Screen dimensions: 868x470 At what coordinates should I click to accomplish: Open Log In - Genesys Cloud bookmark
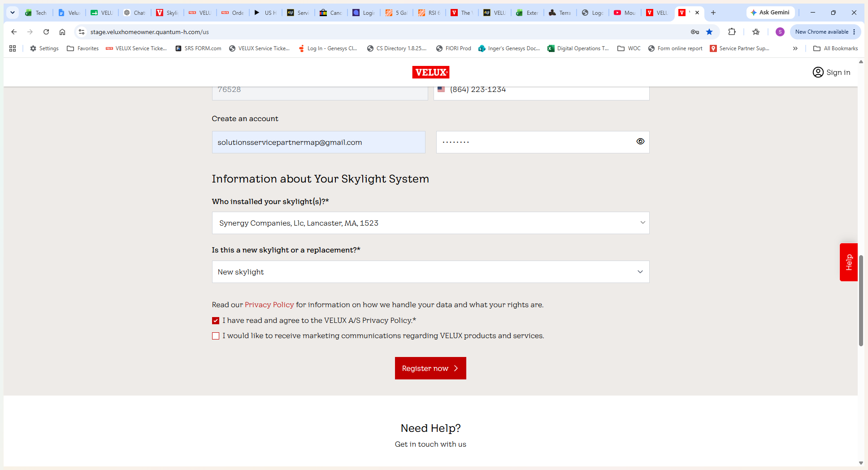click(328, 48)
